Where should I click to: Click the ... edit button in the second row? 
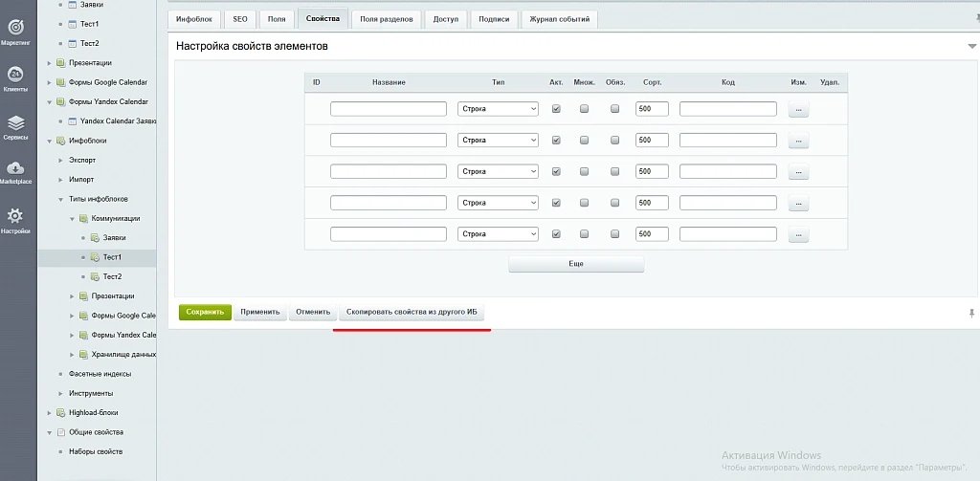coord(799,141)
